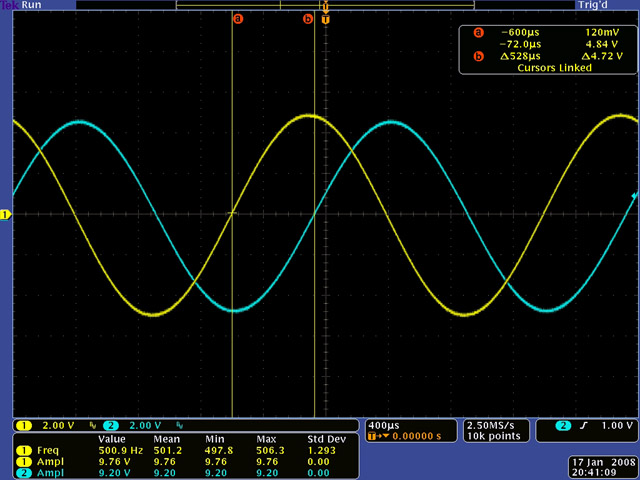Click the channel 1 ground reference marker
Viewport: 640px width, 480px height.
(x=5, y=214)
